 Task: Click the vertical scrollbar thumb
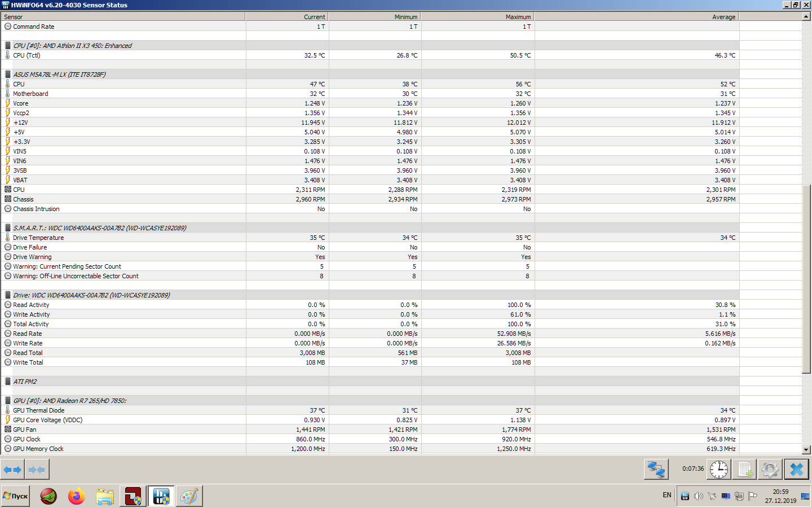point(806,279)
